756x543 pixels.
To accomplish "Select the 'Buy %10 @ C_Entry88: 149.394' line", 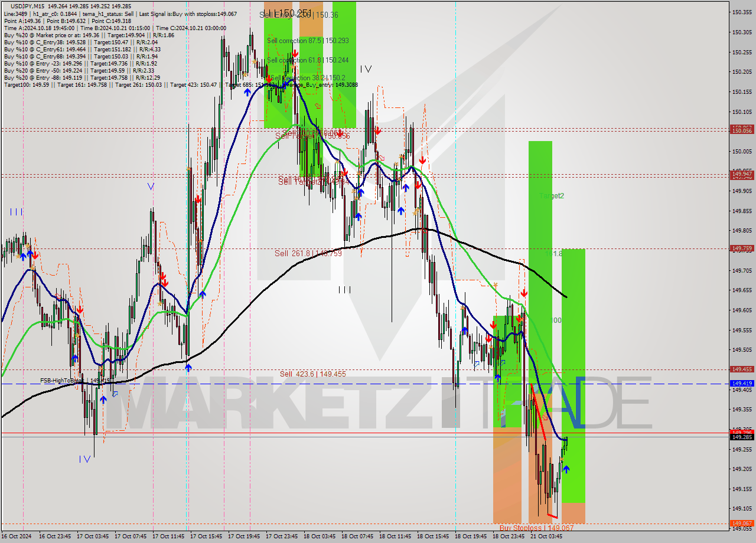I will pyautogui.click(x=80, y=56).
